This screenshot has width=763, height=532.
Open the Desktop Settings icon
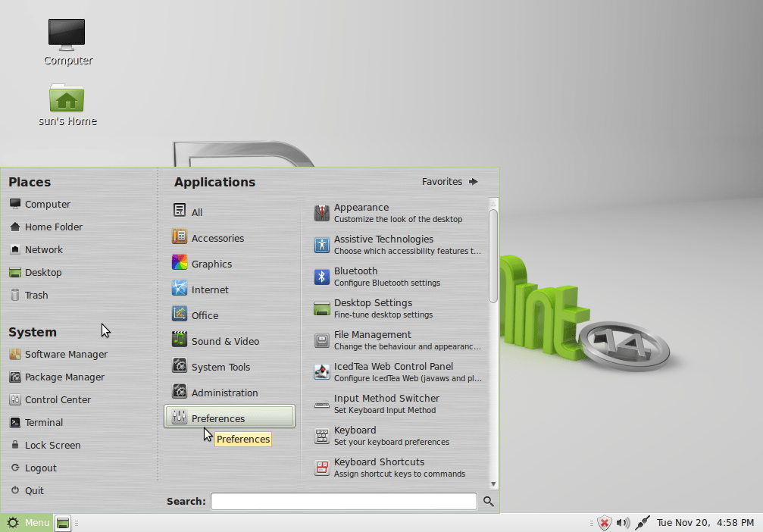[x=322, y=308]
